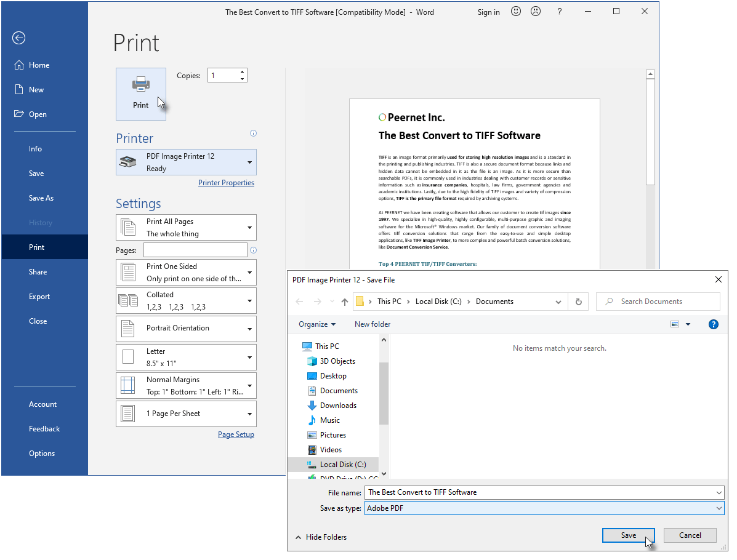Click the blue Help icon in save dialog
737x560 pixels.
pyautogui.click(x=713, y=324)
